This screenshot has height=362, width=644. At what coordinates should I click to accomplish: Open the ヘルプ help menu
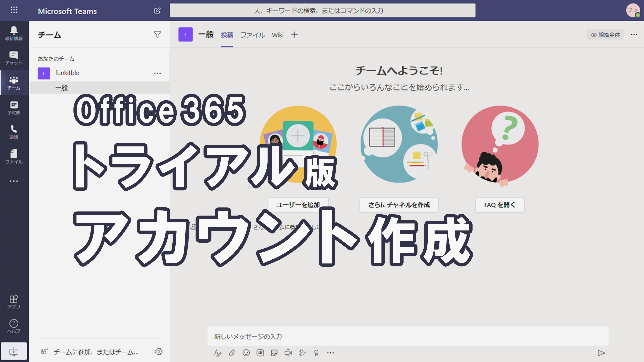click(14, 326)
